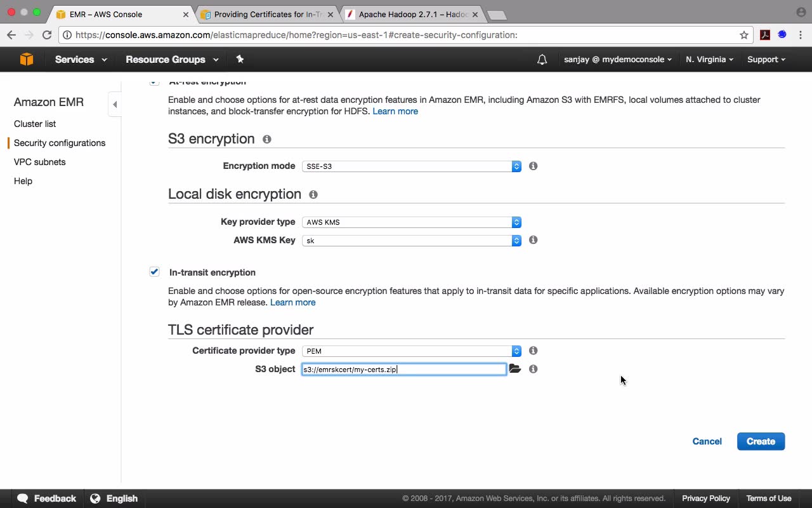Collapse the Amazon EMR sidebar arrow

click(x=115, y=104)
